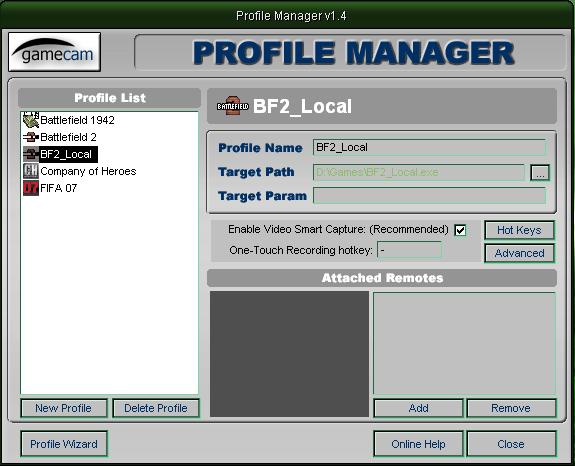
Task: Click the FIFA 07 profile icon
Action: [x=31, y=188]
